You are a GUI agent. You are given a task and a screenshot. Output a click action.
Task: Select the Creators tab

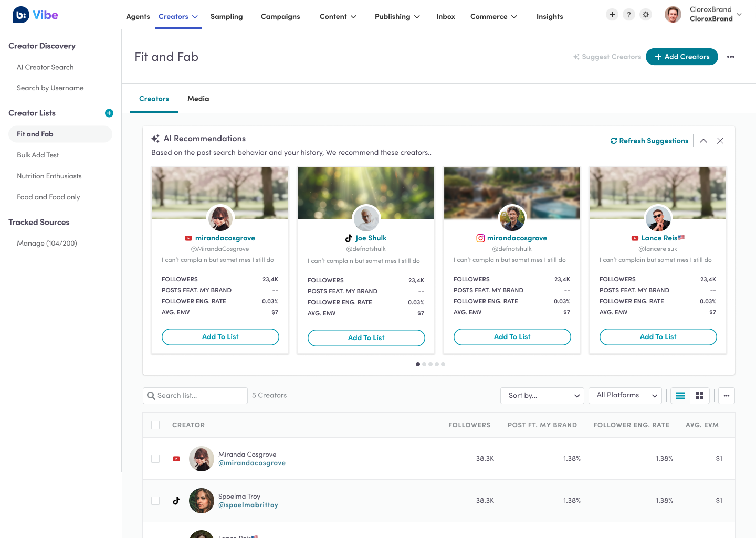(x=154, y=99)
